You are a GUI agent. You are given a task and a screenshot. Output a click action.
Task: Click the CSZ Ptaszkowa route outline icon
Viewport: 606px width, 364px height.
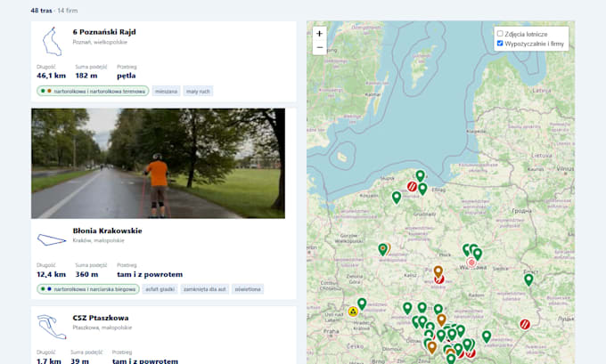(x=52, y=327)
